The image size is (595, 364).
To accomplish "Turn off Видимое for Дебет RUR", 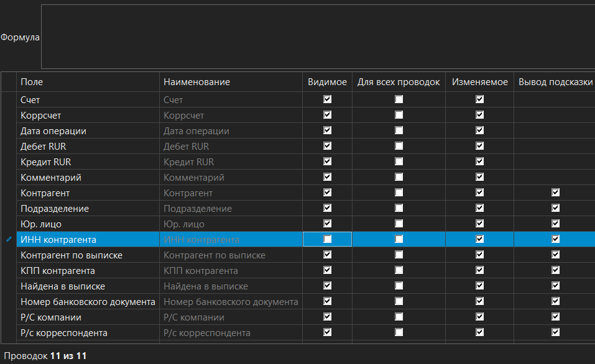I will click(x=328, y=146).
